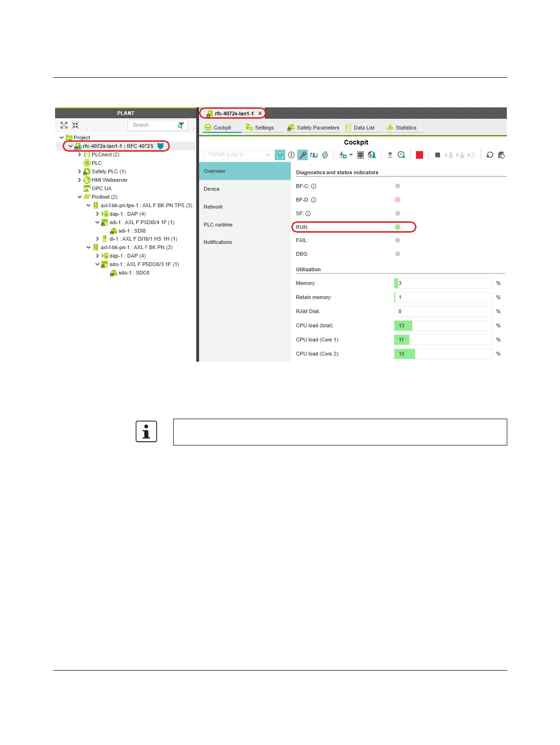
Task: Click the green RUN status indicator
Action: pos(398,227)
